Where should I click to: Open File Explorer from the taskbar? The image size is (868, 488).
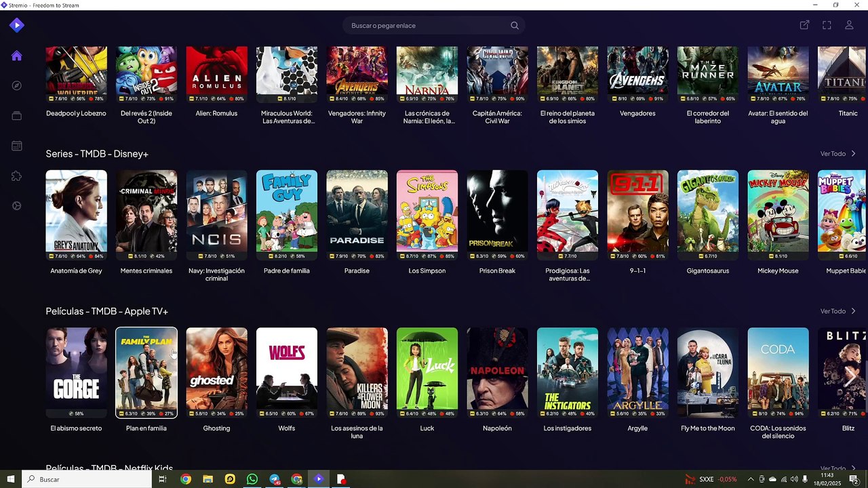point(208,479)
